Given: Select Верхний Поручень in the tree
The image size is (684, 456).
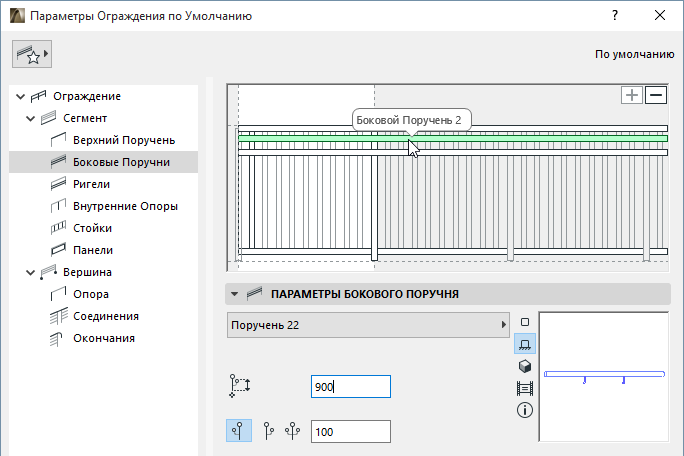Looking at the screenshot, I should (x=124, y=140).
